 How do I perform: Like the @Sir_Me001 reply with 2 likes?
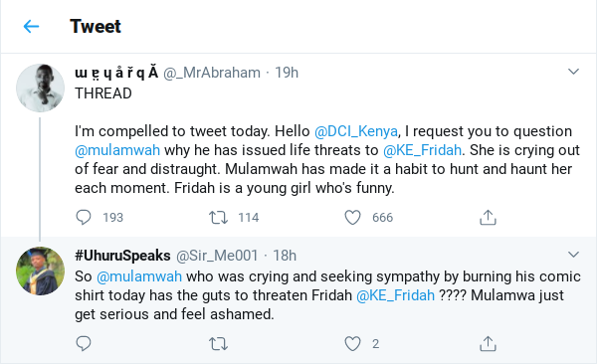pos(352,344)
